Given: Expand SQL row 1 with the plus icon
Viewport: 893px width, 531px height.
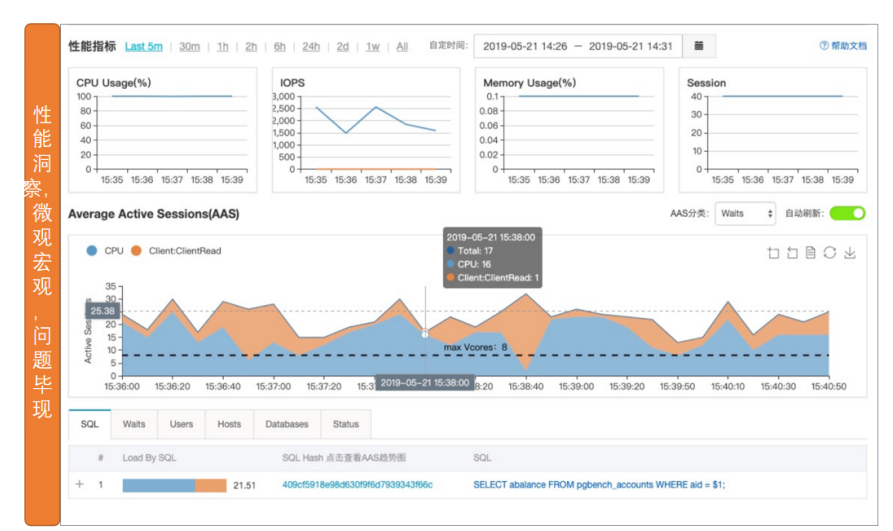Looking at the screenshot, I should click(x=80, y=484).
